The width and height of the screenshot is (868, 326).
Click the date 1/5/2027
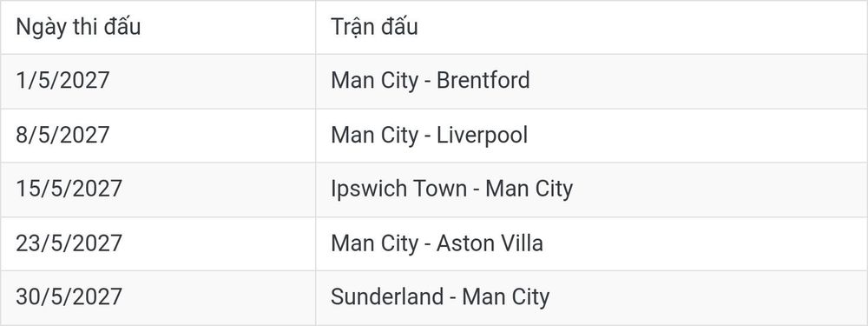(x=62, y=80)
